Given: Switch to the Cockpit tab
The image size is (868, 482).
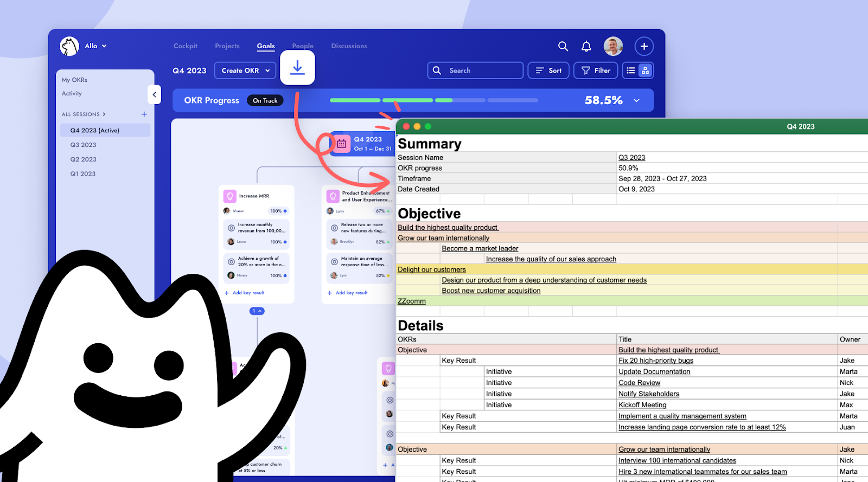Looking at the screenshot, I should [185, 46].
